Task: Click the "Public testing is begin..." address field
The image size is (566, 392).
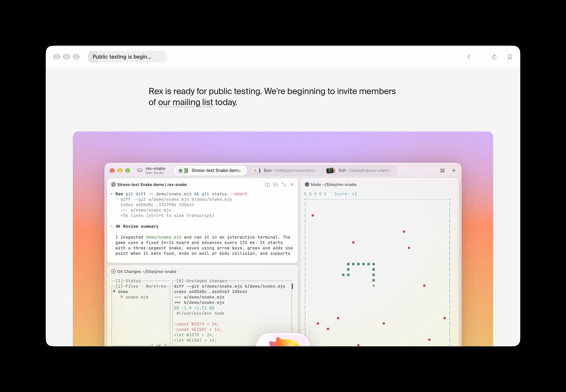Action: [x=127, y=57]
